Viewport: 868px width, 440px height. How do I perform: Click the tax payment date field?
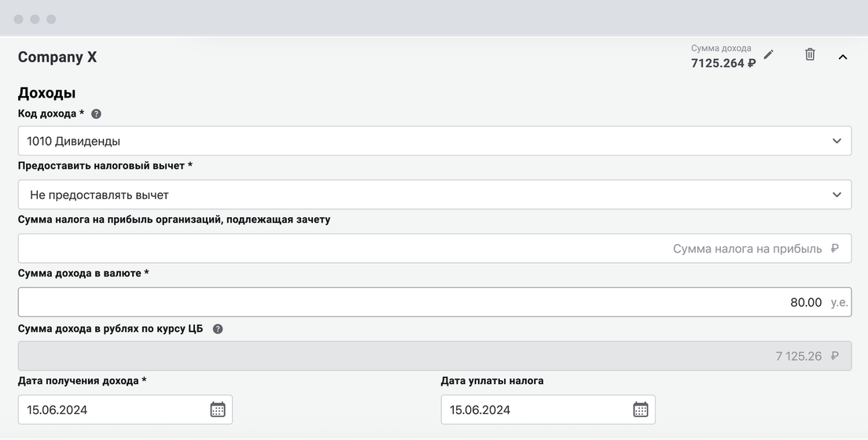point(548,409)
